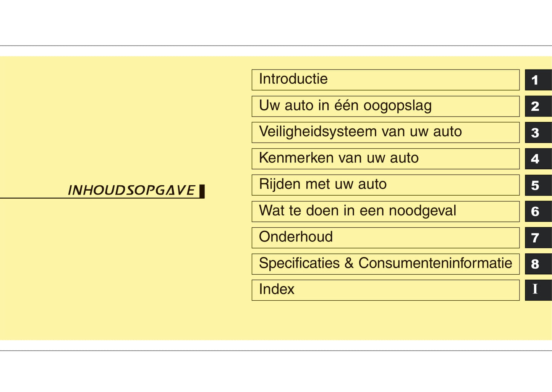Screen dimensions: 552x392
Task: Open 'Rijden met uw auto' section
Action: tap(385, 185)
